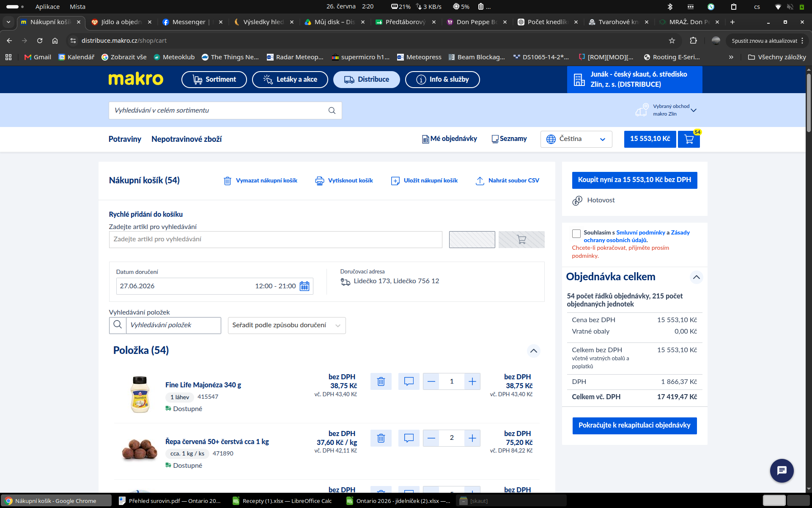Open the Čeština language dropdown
Screen dimensions: 812x508
[576, 139]
